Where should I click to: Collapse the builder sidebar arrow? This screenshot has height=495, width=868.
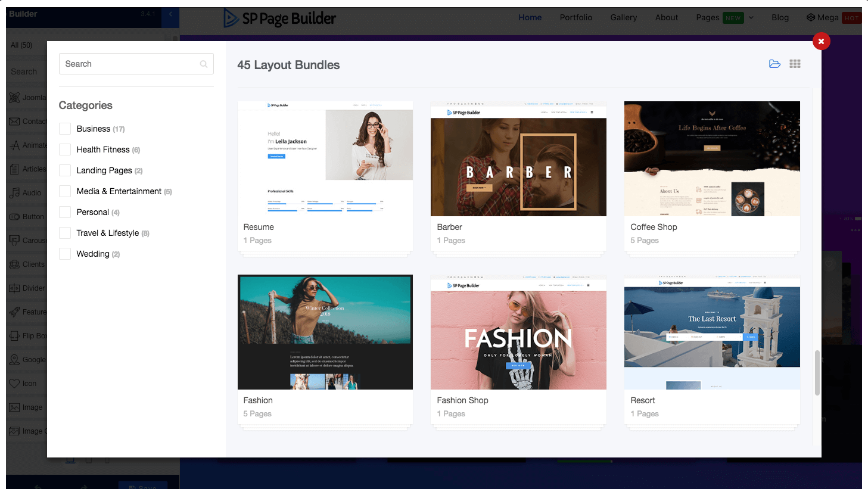170,14
